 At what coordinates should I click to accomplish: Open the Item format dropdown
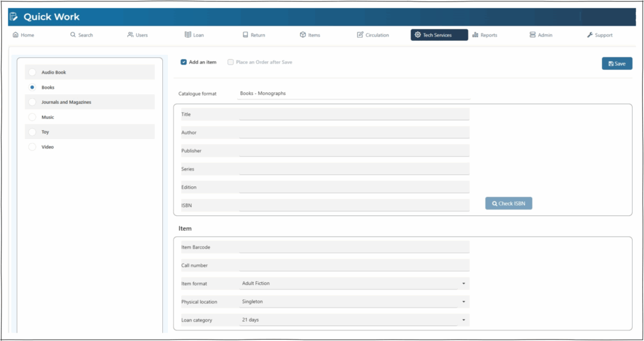[464, 284]
